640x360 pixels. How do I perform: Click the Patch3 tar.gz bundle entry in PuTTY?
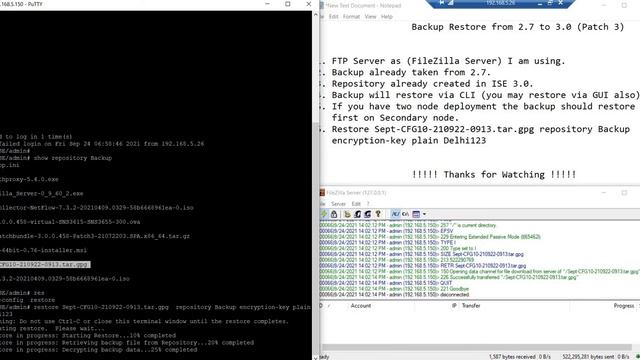95,236
